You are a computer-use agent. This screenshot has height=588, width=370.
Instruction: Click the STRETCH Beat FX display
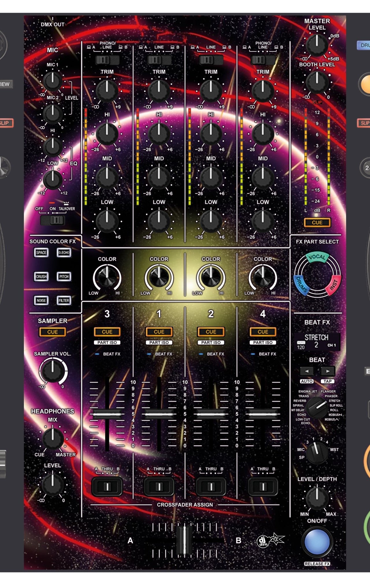tap(317, 342)
